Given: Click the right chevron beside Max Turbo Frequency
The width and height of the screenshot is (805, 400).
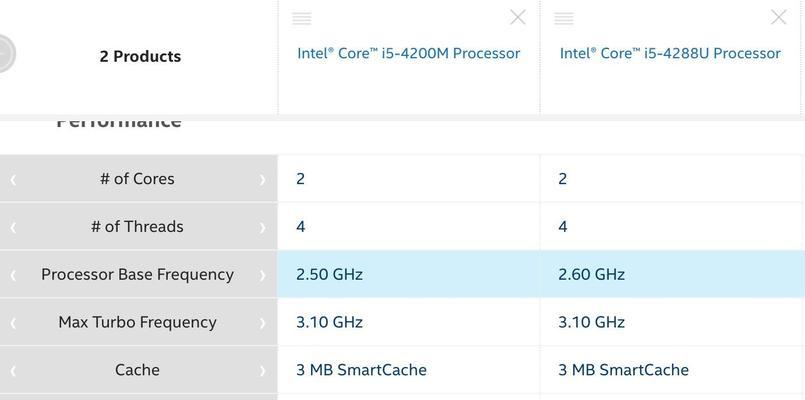Looking at the screenshot, I should pyautogui.click(x=262, y=323).
